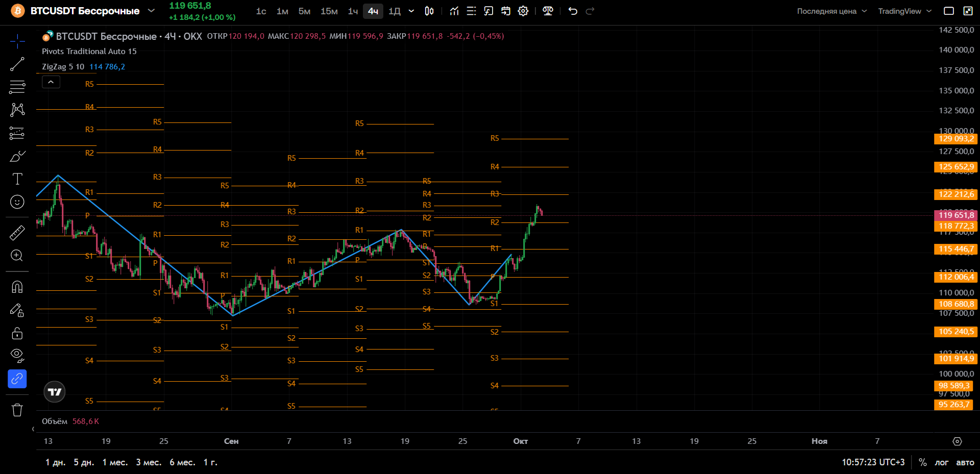Toggle magnet mode for drawings
The width and height of the screenshot is (980, 474).
click(17, 287)
